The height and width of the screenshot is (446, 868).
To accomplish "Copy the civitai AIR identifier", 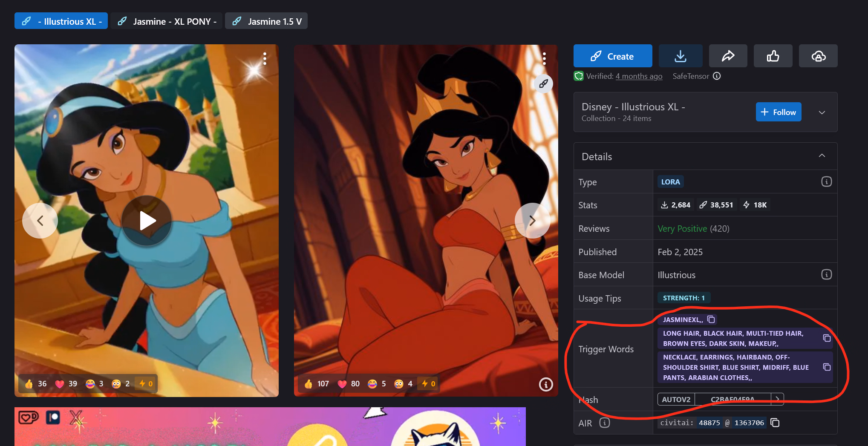I will coord(775,423).
